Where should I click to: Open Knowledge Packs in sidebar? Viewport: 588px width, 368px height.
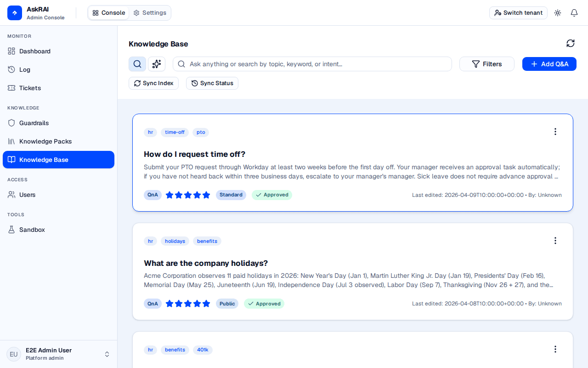[58, 141]
